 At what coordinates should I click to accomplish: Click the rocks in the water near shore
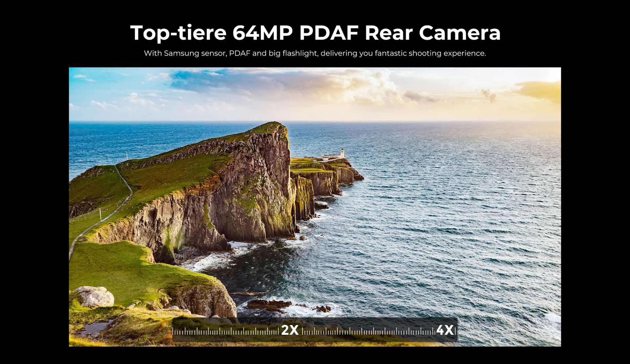[269, 304]
